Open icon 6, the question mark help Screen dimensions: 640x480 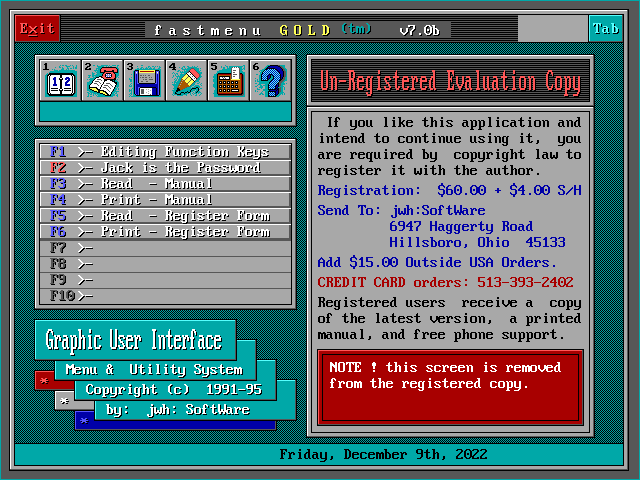pos(271,80)
